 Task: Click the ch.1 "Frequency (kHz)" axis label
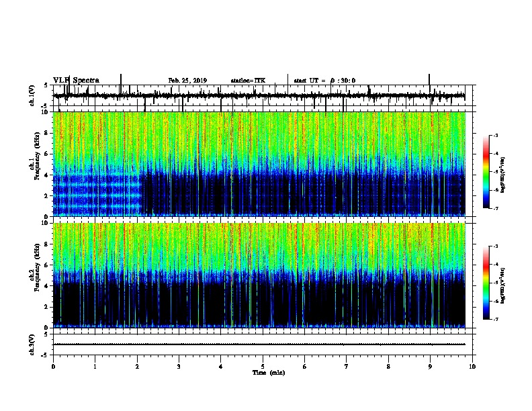tap(37, 156)
